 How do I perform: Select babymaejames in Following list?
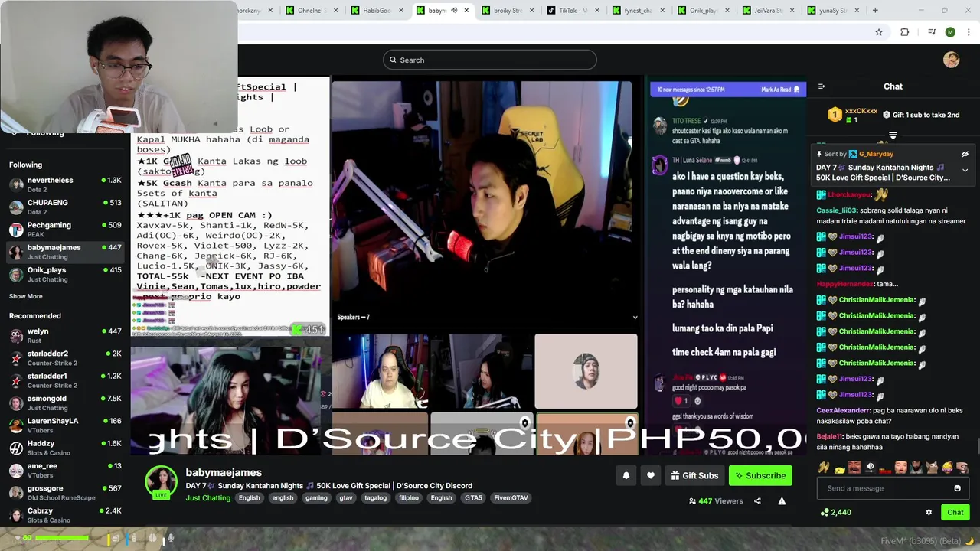tap(65, 252)
